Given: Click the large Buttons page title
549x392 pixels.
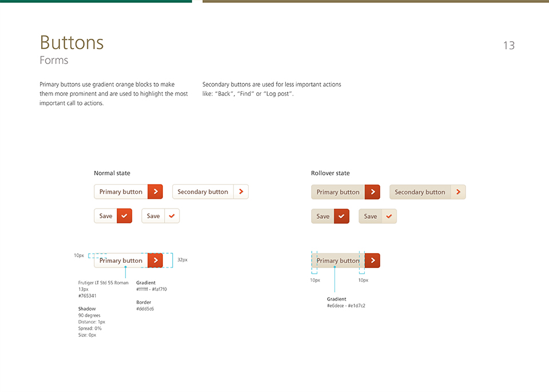Looking at the screenshot, I should coord(71,43).
